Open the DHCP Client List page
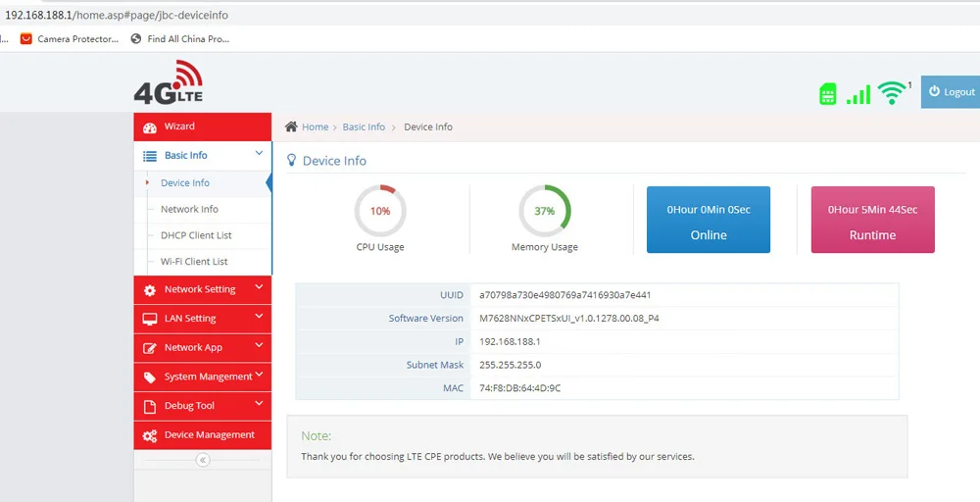The image size is (980, 502). click(x=196, y=235)
